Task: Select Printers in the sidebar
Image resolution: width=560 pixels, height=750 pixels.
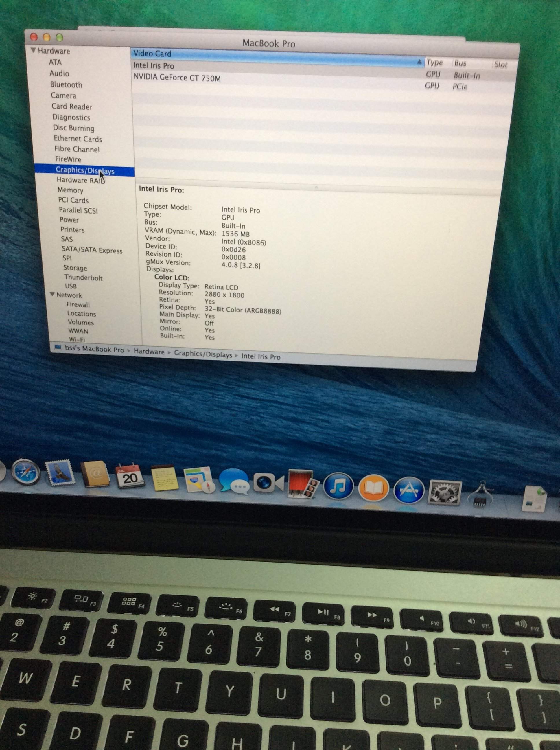Action: (73, 229)
